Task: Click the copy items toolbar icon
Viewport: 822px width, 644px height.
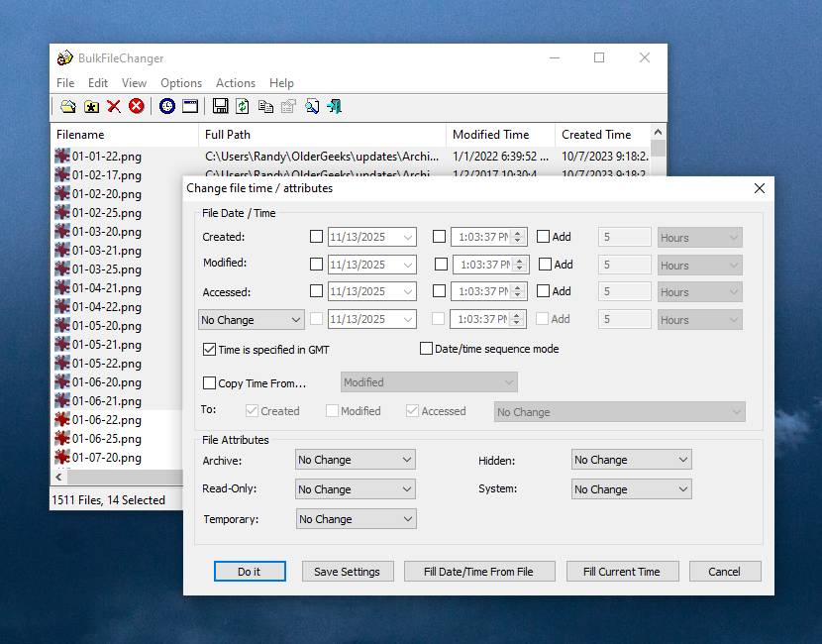Action: pos(265,106)
